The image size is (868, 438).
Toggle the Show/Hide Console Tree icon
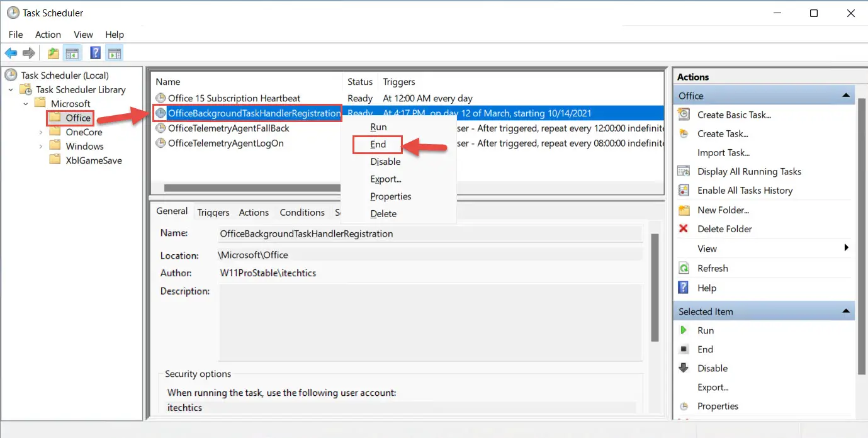tap(72, 53)
